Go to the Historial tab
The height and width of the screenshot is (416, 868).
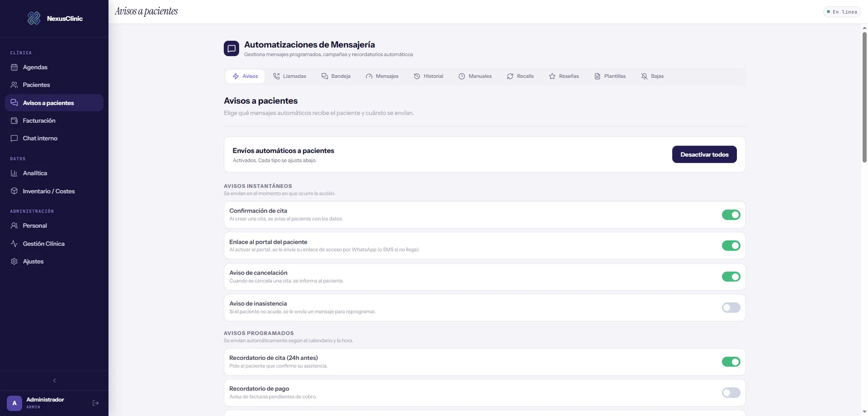[429, 76]
